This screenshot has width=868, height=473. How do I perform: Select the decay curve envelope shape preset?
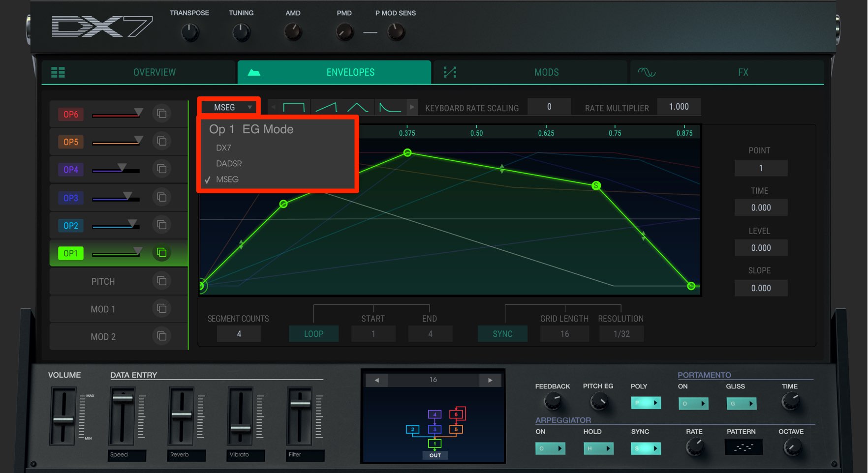(390, 107)
